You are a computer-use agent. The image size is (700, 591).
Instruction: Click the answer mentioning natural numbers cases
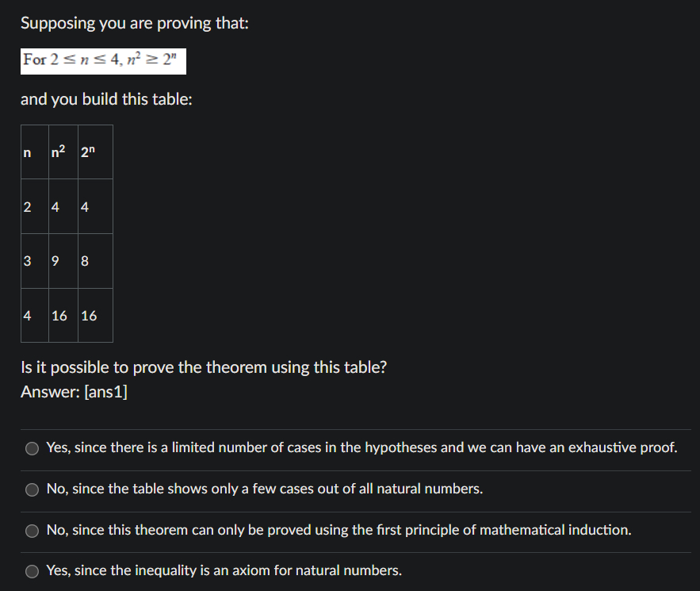pyautogui.click(x=254, y=489)
